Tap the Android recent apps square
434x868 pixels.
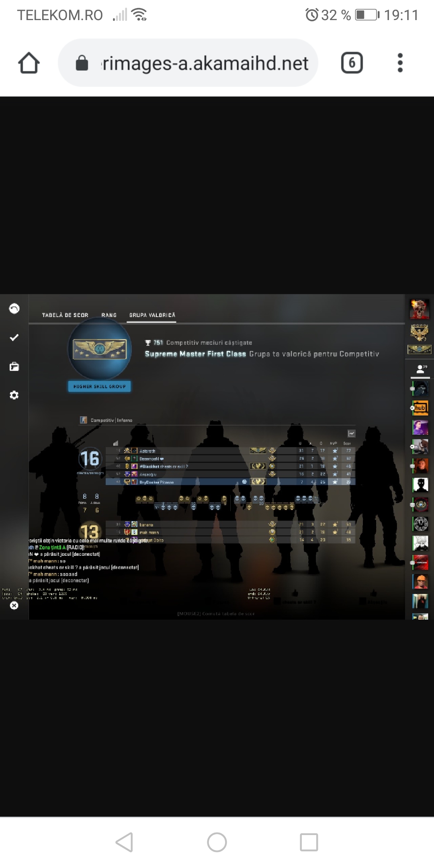(x=309, y=842)
